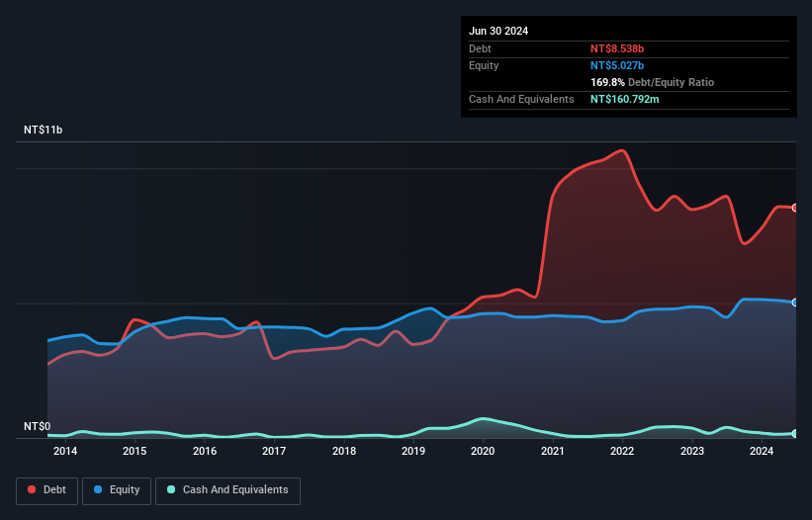Click the Equity label in tooltip

[x=484, y=65]
